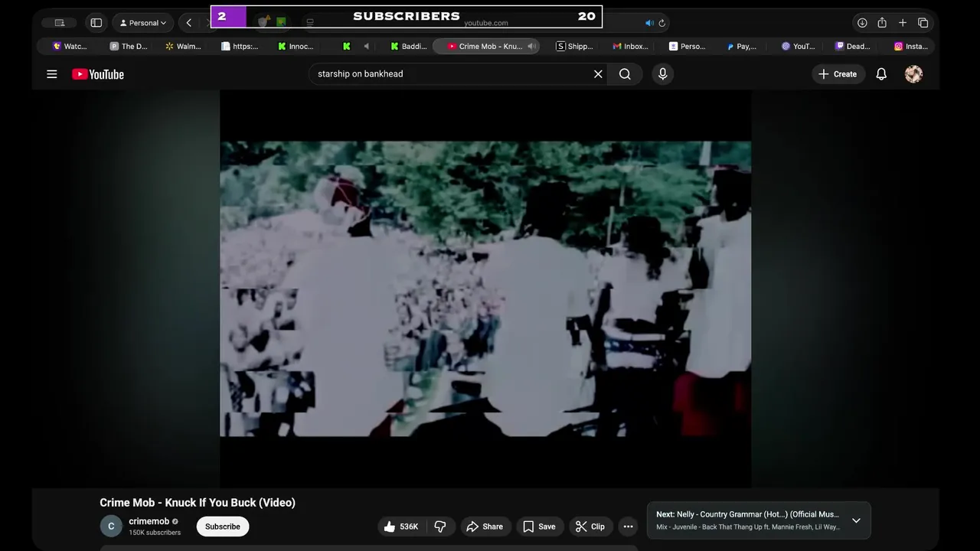Open YouTube notifications bell
This screenshot has width=980, height=551.
881,74
